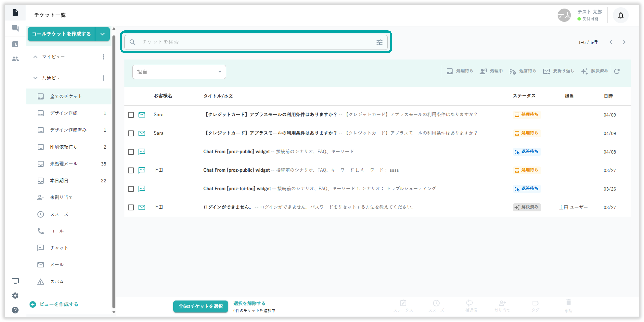Open the settings gear in sidebar
The height and width of the screenshot is (322, 644).
tap(15, 296)
